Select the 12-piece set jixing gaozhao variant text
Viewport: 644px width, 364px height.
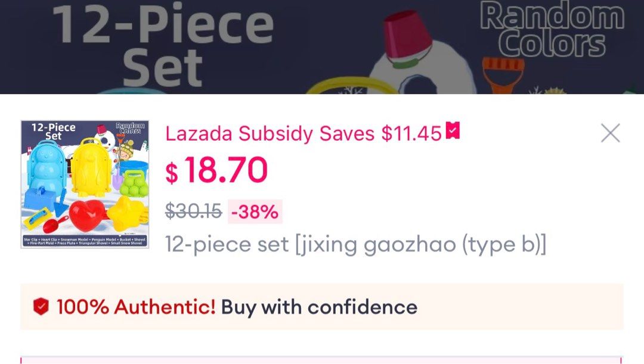[355, 244]
